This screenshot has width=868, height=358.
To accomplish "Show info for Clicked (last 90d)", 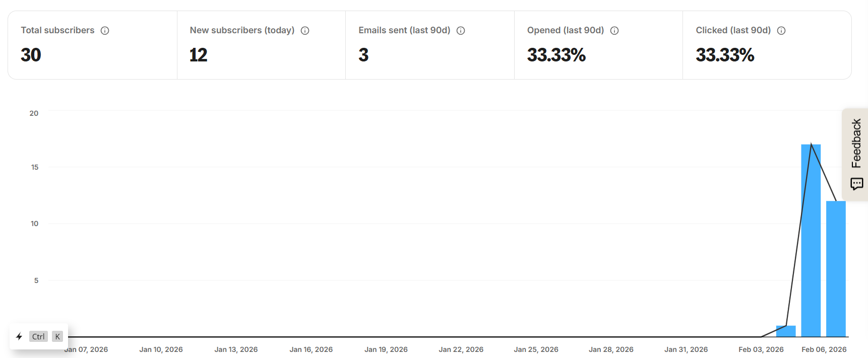I will coord(781,31).
